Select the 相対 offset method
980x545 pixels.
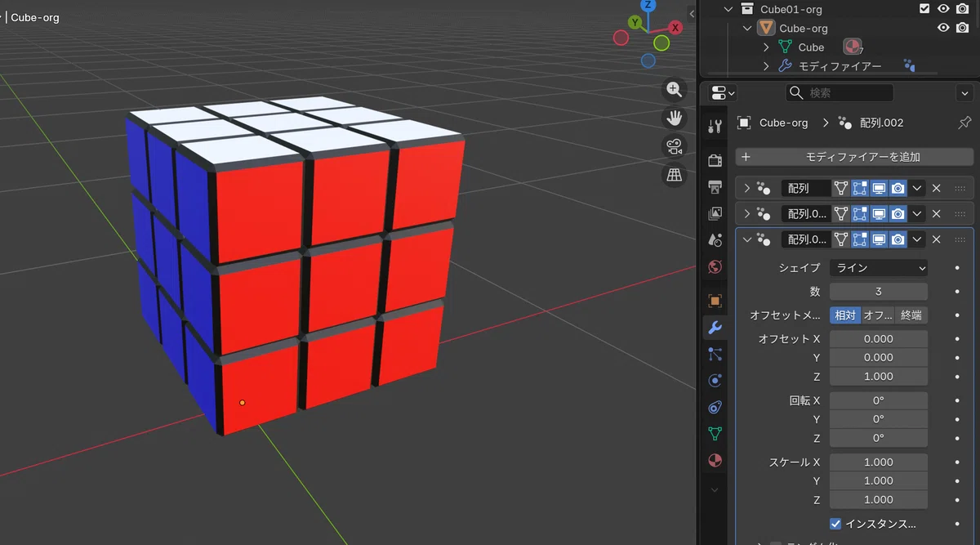(x=845, y=315)
